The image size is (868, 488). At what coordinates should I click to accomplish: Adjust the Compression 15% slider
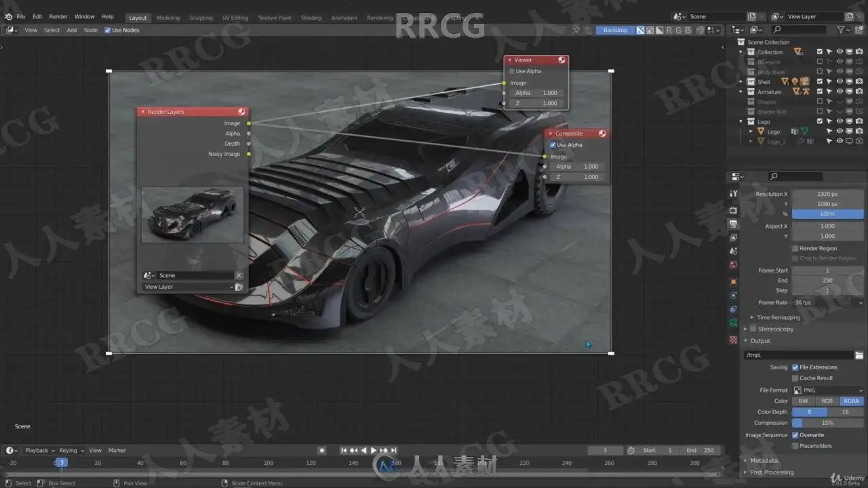tap(828, 423)
